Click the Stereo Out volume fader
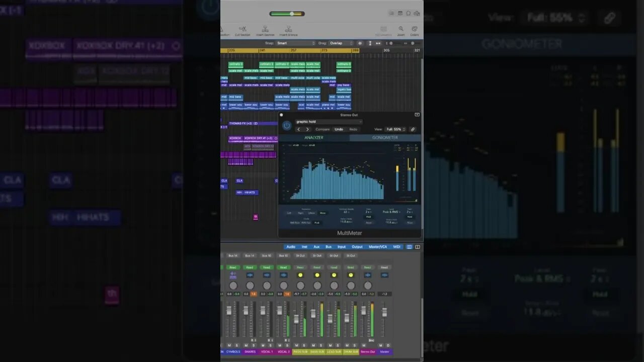Viewport: 644px width, 362px height. pos(363,311)
